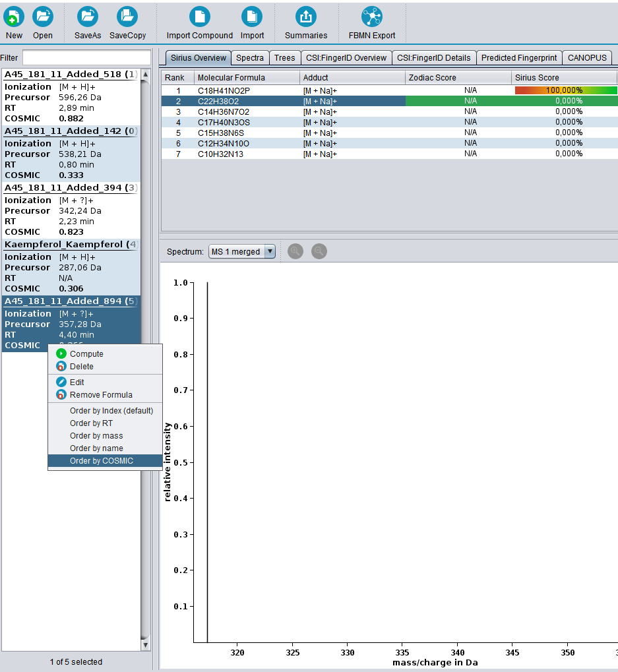Click the 357,28 Da precursor value
This screenshot has width=618, height=672.
80,324
